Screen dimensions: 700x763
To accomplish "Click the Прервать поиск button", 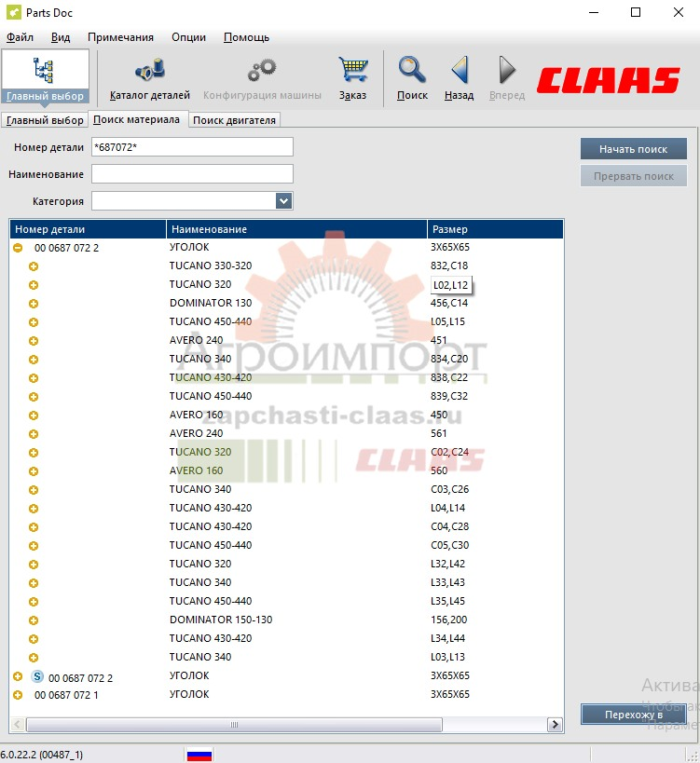I will [633, 176].
